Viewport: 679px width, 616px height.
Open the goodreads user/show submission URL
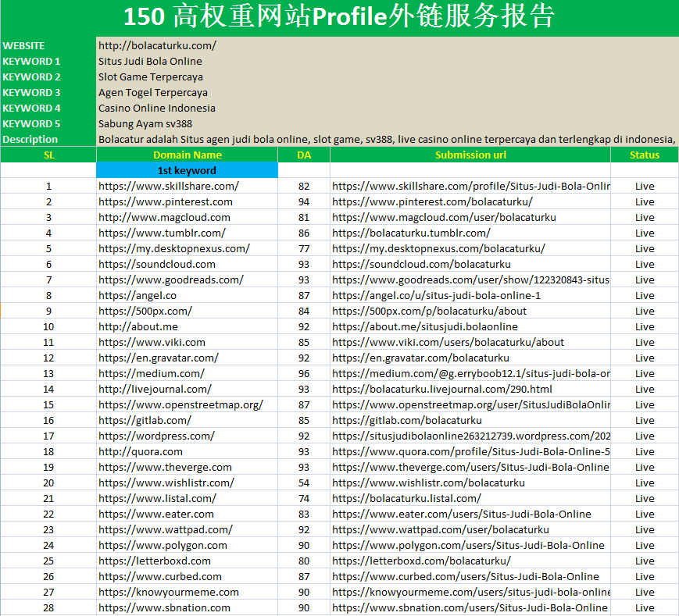470,280
